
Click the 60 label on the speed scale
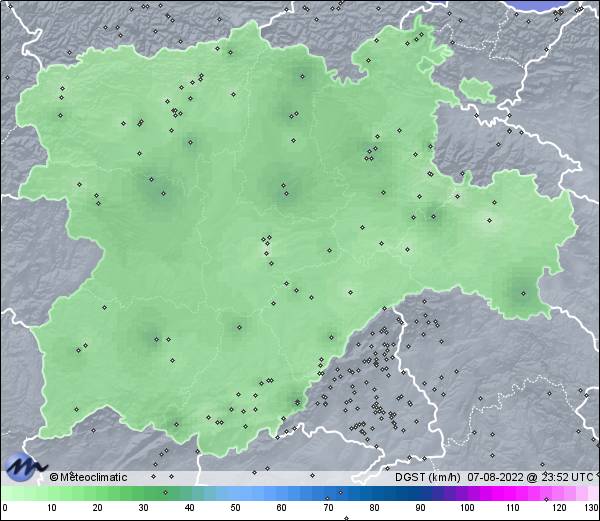point(282,508)
